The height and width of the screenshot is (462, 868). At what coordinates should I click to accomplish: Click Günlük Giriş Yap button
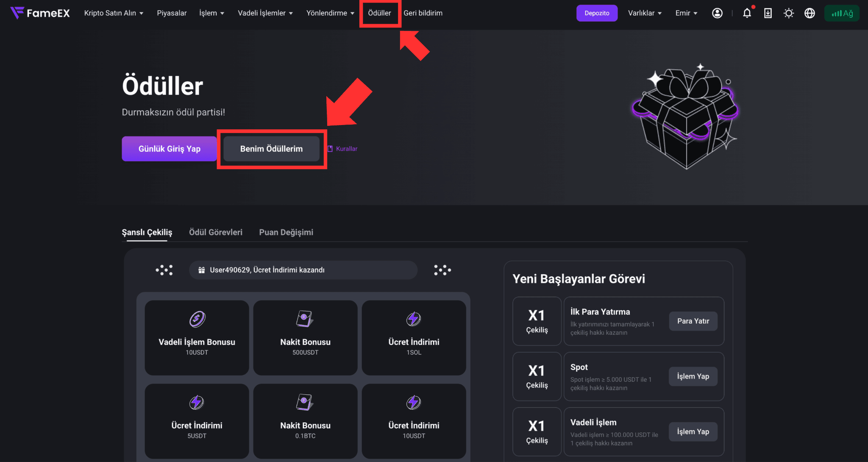click(169, 149)
